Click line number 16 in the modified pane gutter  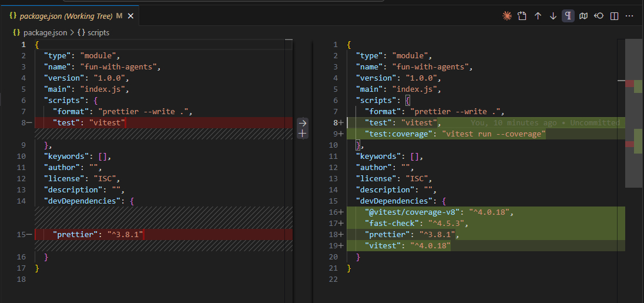[334, 212]
